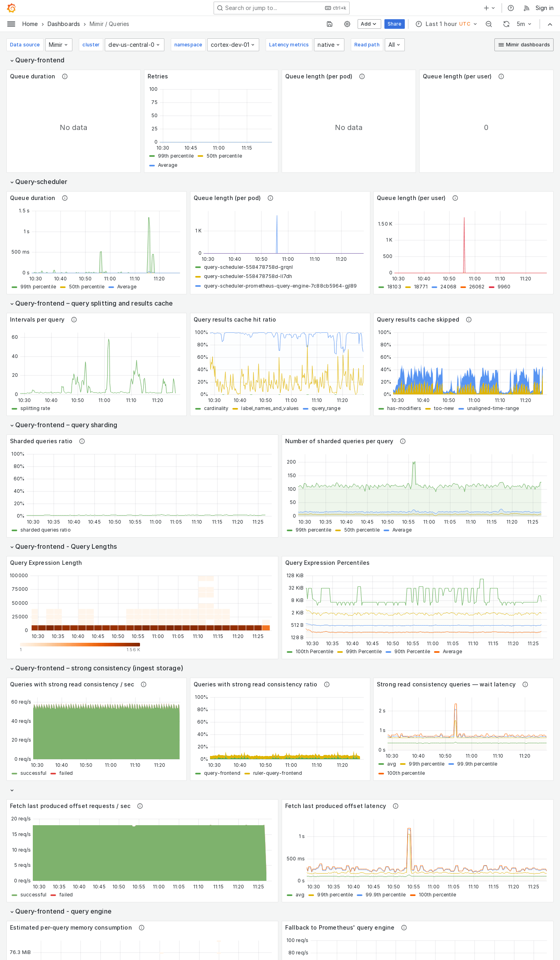Click info icon beside Query-frontend Queue duration
The height and width of the screenshot is (960, 560).
click(x=65, y=76)
